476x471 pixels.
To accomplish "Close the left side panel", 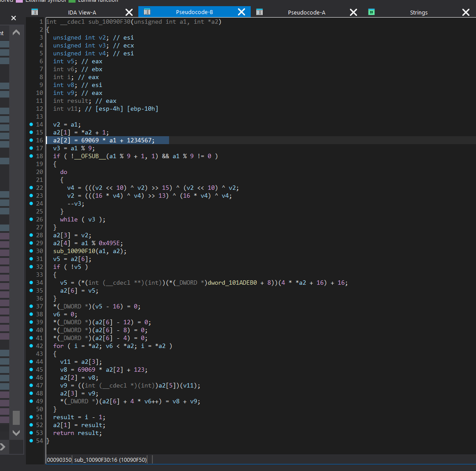I will tap(14, 18).
